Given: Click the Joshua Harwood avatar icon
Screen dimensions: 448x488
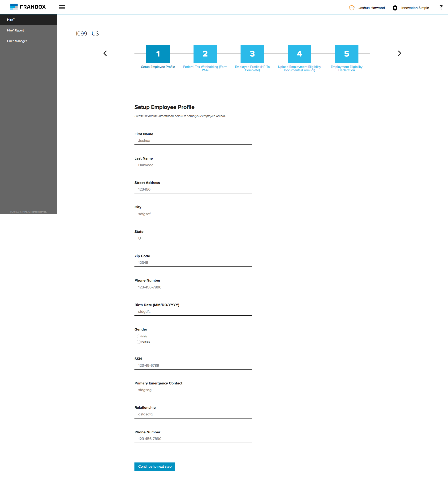Looking at the screenshot, I should pyautogui.click(x=352, y=8).
